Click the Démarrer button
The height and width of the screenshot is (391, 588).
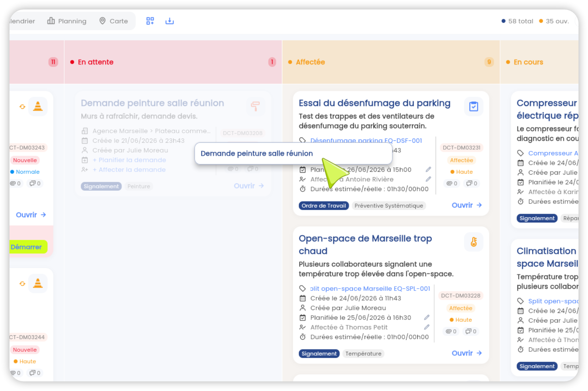click(x=28, y=247)
